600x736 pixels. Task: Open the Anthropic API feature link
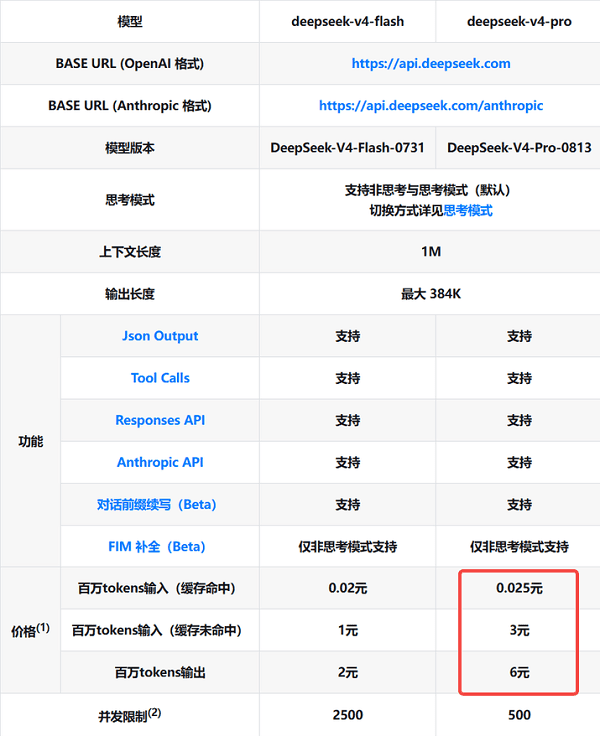pyautogui.click(x=160, y=462)
